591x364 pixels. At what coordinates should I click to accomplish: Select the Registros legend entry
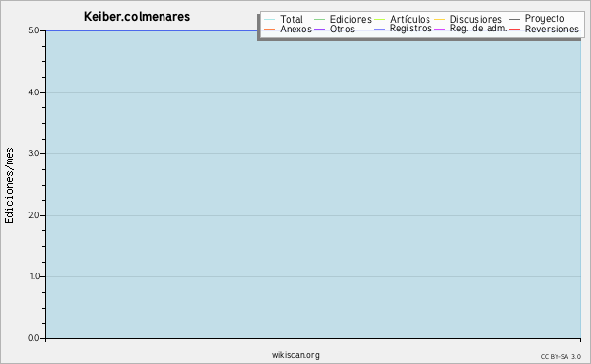tap(403, 29)
